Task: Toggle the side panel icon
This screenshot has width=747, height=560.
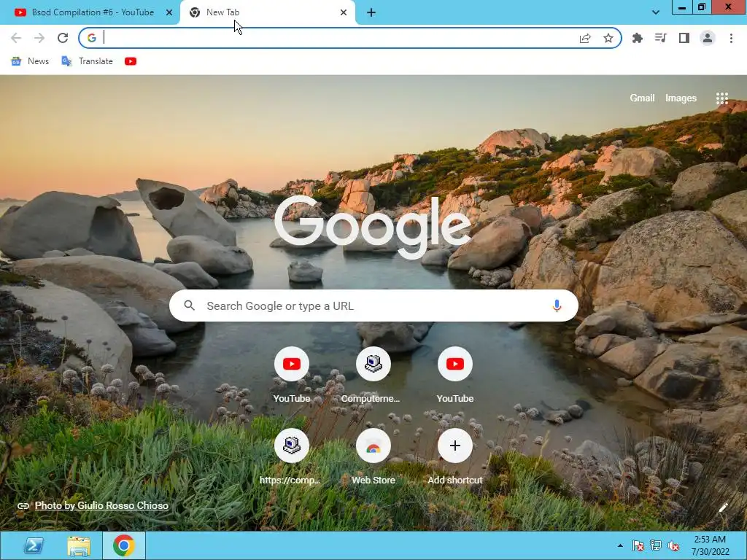Action: pyautogui.click(x=684, y=38)
